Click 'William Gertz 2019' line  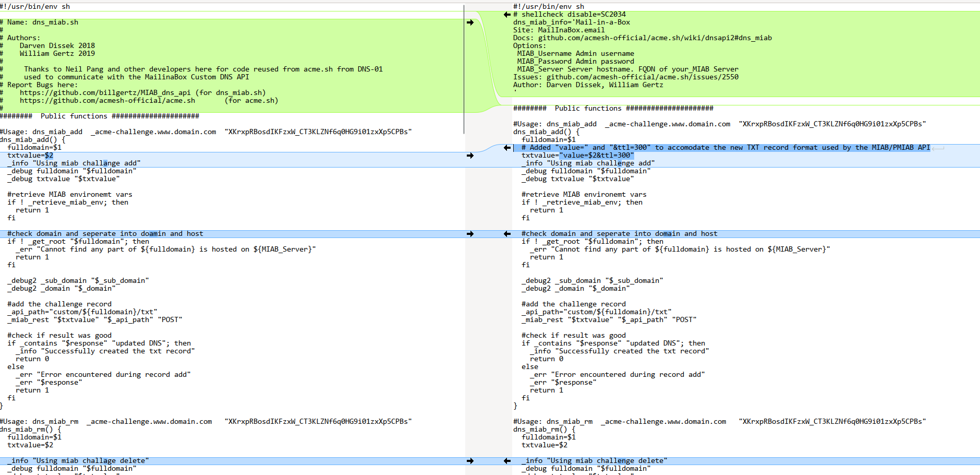(57, 54)
